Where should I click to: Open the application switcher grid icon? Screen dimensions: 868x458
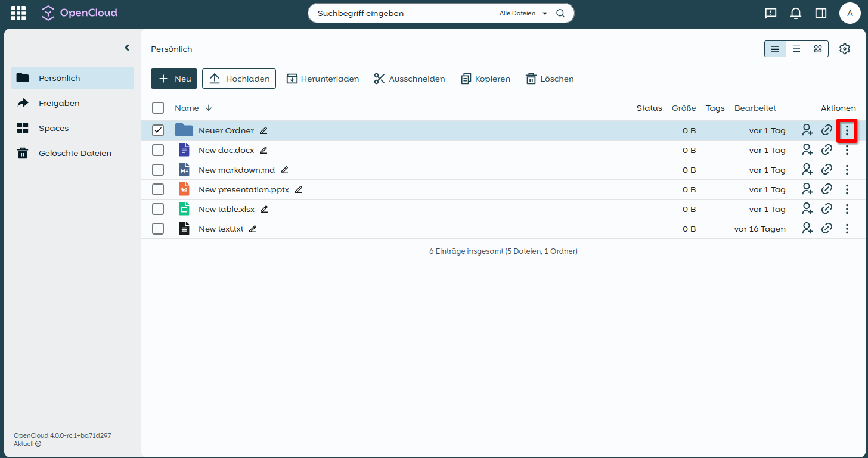point(18,13)
